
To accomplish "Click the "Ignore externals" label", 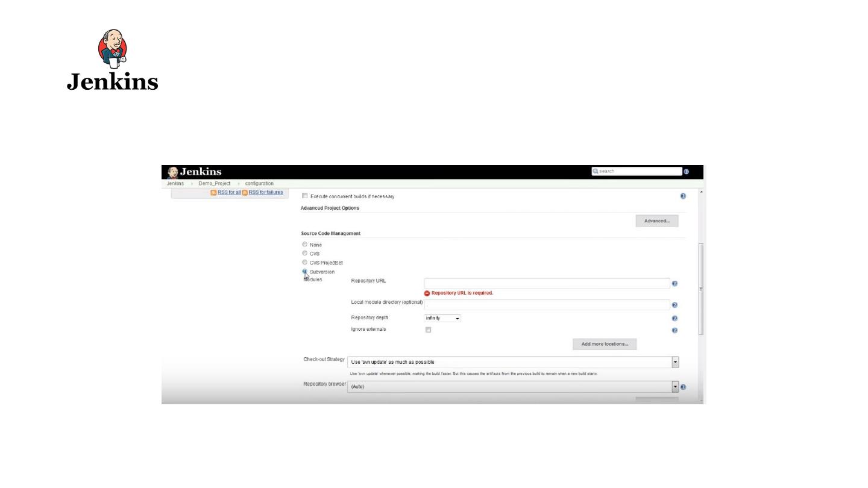I will point(368,330).
